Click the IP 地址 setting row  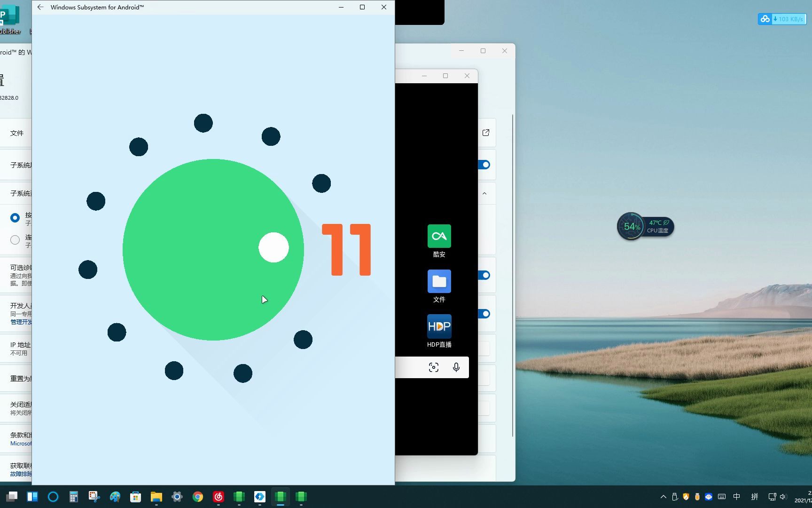(16, 349)
